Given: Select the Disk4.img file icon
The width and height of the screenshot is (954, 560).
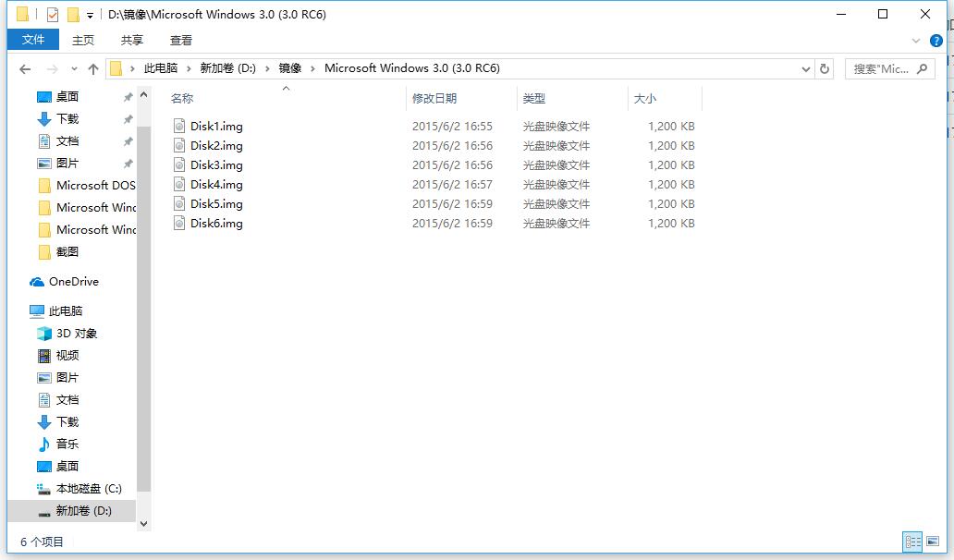Looking at the screenshot, I should [179, 184].
